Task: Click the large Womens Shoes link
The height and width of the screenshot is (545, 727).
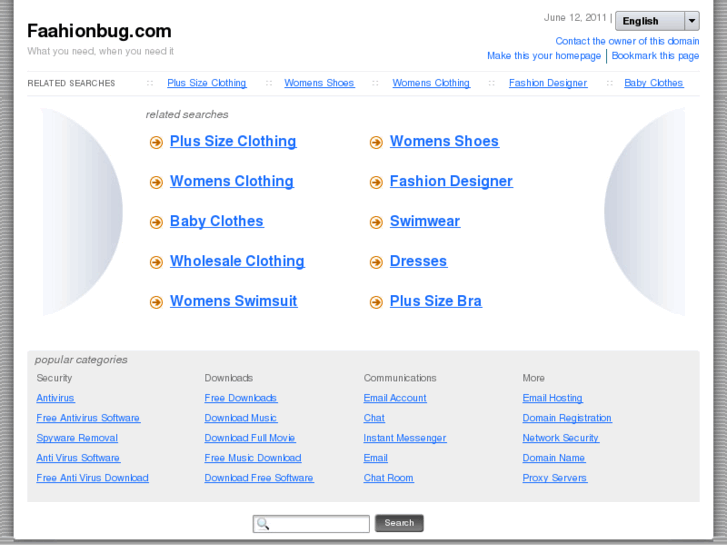Action: coord(444,141)
